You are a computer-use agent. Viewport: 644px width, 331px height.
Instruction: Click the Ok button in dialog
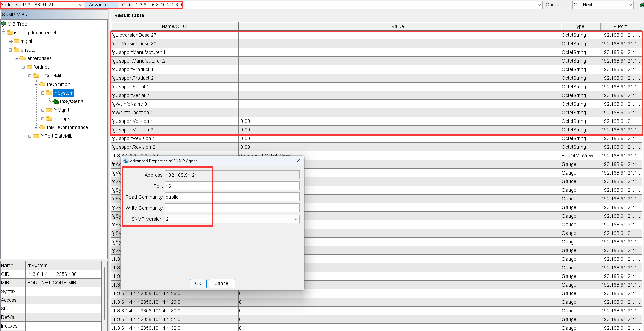click(198, 283)
